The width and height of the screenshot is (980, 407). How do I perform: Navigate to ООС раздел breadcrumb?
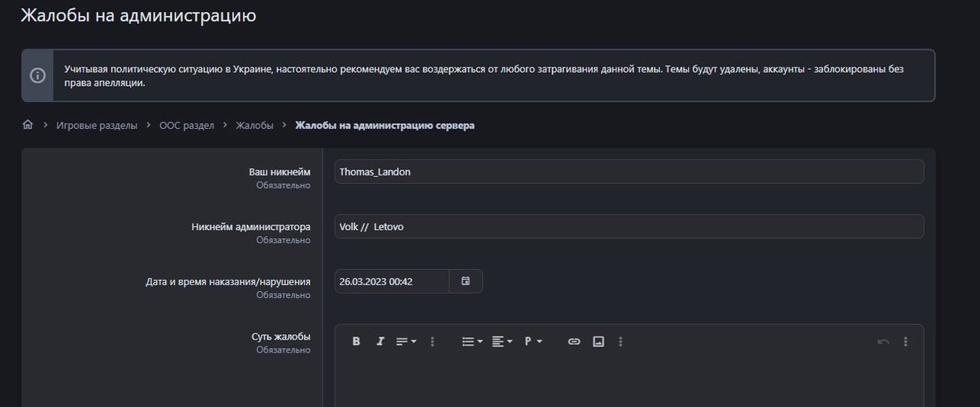[x=187, y=125]
